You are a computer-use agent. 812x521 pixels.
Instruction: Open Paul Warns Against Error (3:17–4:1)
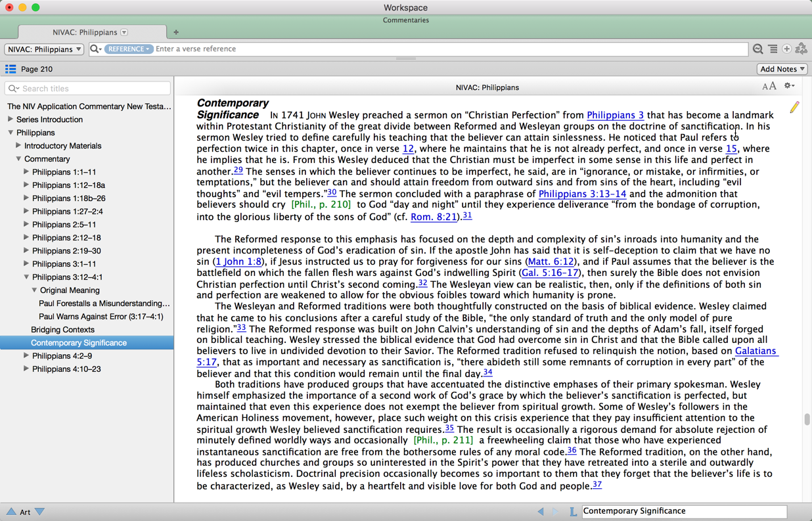click(101, 317)
